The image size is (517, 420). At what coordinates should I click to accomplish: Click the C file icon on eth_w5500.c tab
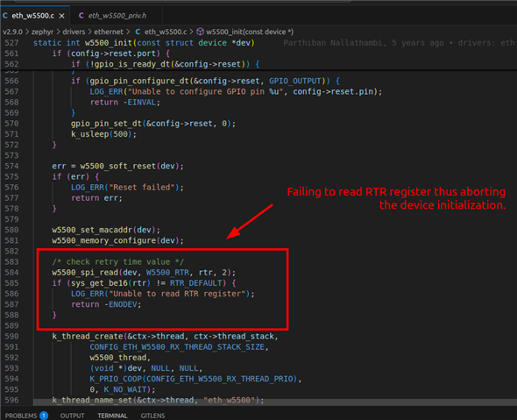tap(5, 16)
